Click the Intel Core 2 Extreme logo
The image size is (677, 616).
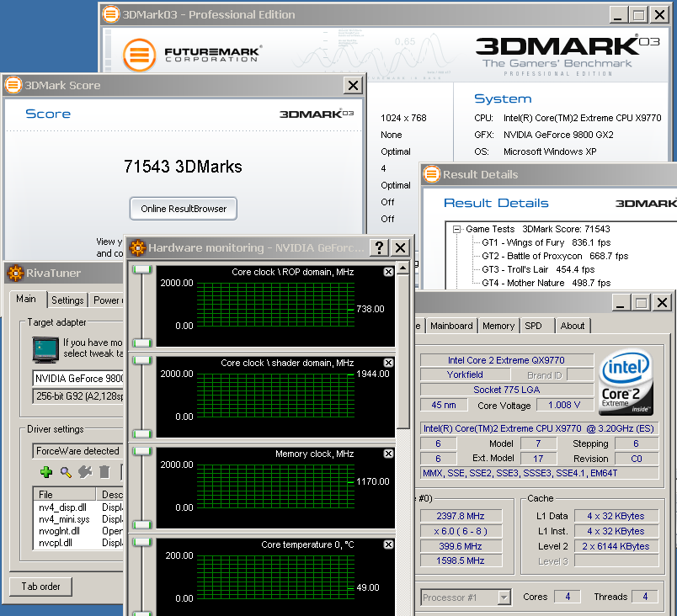626,383
